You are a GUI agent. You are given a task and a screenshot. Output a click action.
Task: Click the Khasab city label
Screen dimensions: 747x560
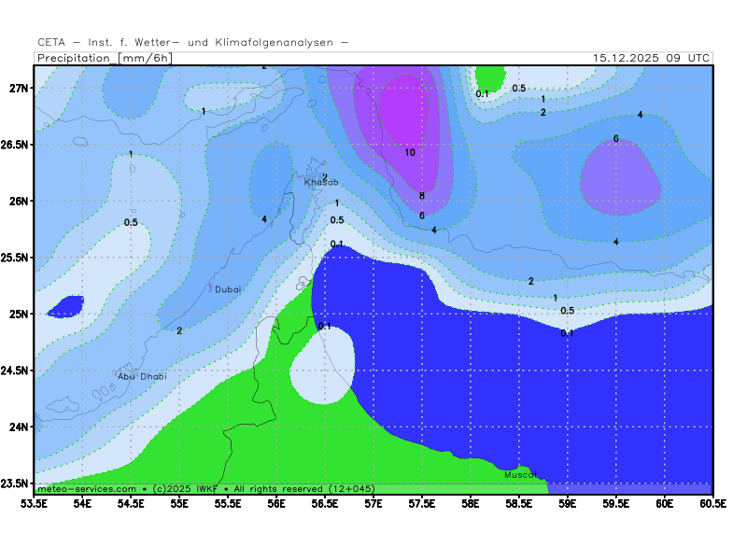321,182
